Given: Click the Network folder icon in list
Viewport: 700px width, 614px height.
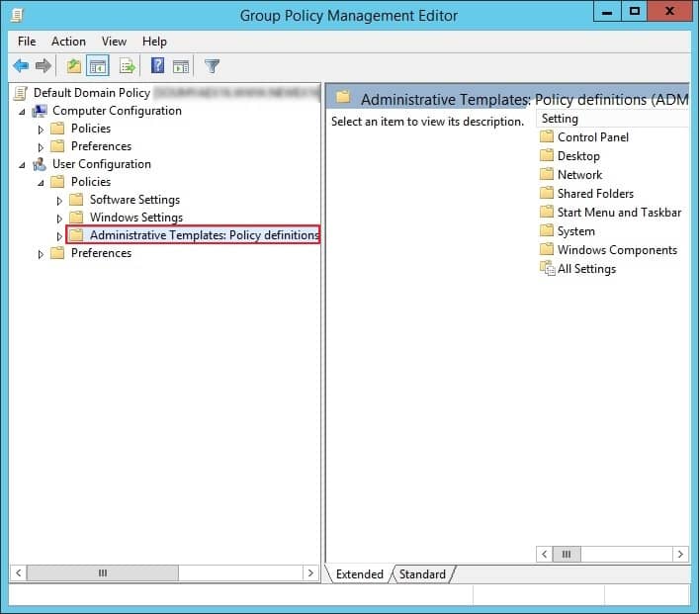Looking at the screenshot, I should (547, 174).
